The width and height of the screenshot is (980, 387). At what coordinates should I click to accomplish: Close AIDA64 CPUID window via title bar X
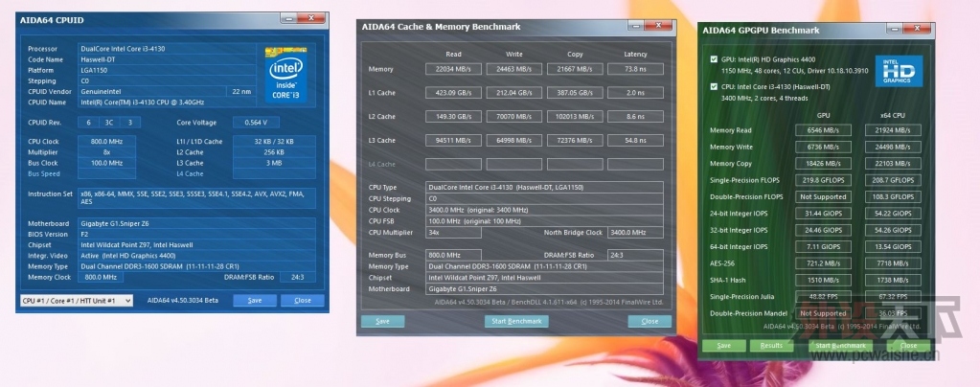[310, 18]
